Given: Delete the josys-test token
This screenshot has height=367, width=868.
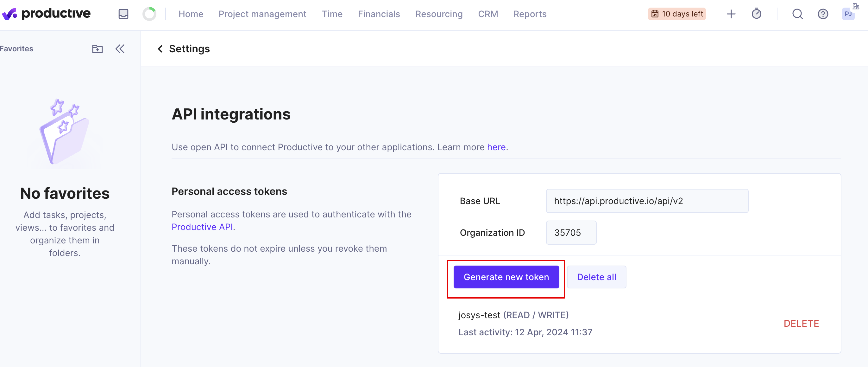Looking at the screenshot, I should (x=801, y=323).
